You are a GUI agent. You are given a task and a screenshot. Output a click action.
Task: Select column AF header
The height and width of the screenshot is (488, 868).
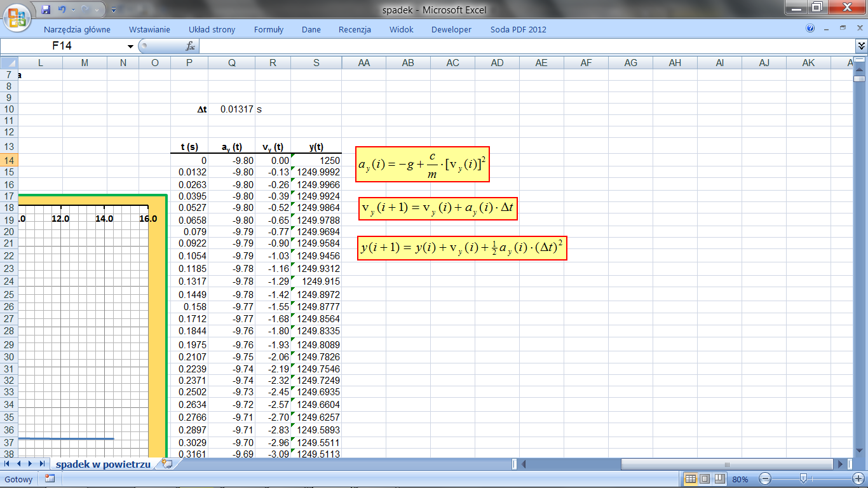[586, 63]
